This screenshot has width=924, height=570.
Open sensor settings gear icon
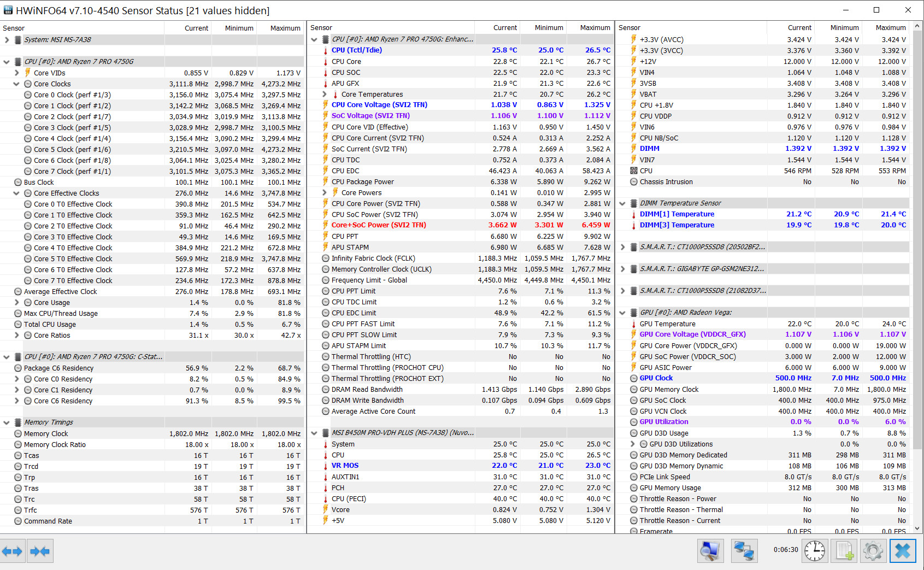873,551
